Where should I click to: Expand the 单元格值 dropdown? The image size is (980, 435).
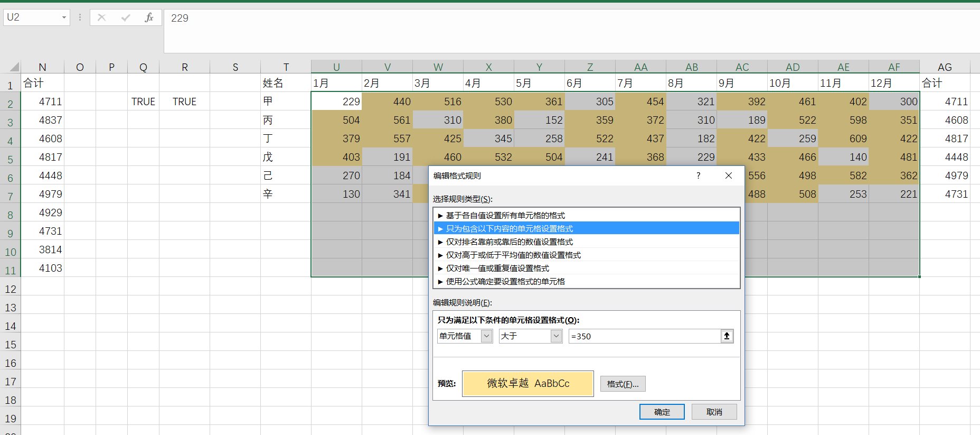coord(487,336)
